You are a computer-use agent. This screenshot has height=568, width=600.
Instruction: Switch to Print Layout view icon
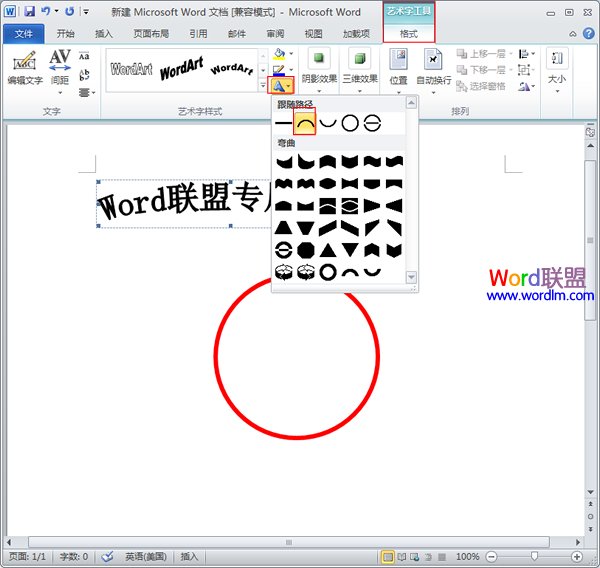[x=388, y=557]
